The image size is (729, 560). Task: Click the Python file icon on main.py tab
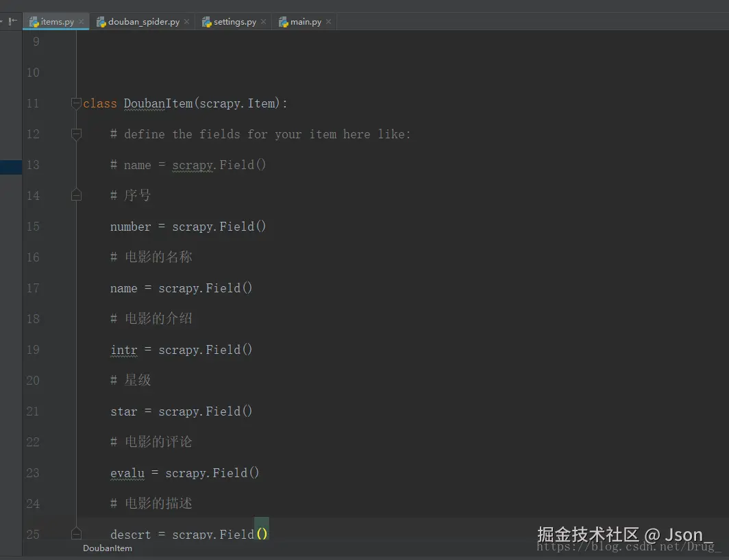click(283, 22)
